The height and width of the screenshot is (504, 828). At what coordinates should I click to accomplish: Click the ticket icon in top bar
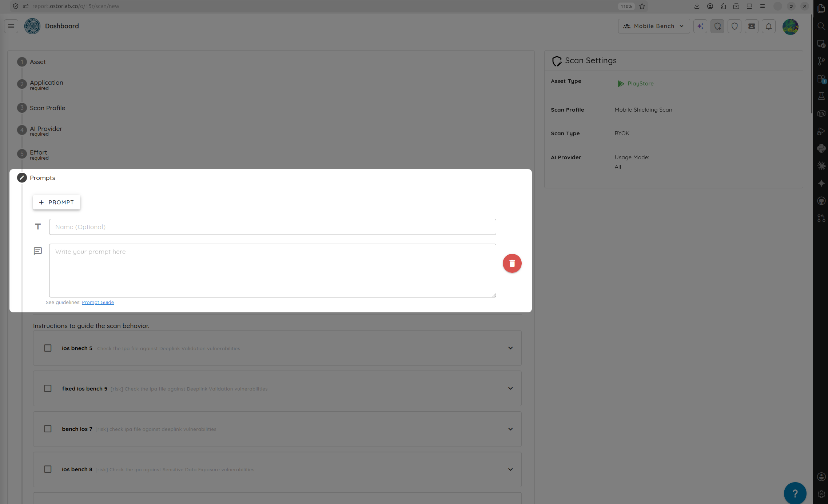point(752,26)
